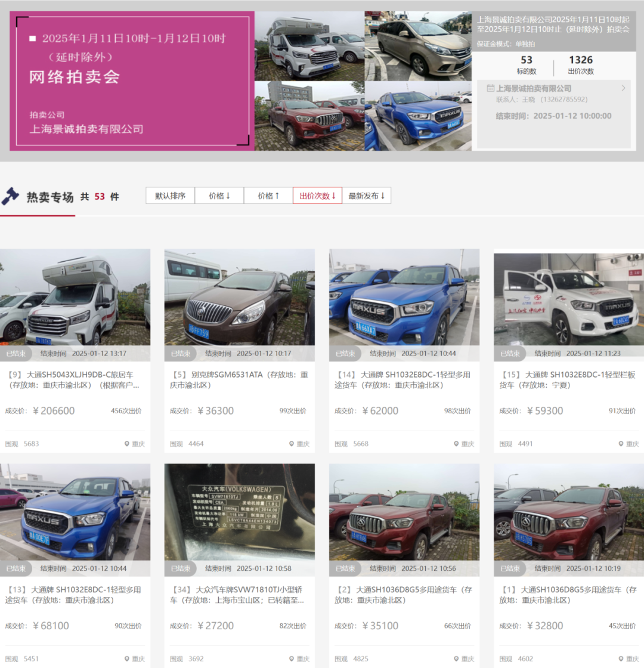The width and height of the screenshot is (644, 668).
Task: Click contact 王晓 (13262785592) text
Action: tap(541, 99)
